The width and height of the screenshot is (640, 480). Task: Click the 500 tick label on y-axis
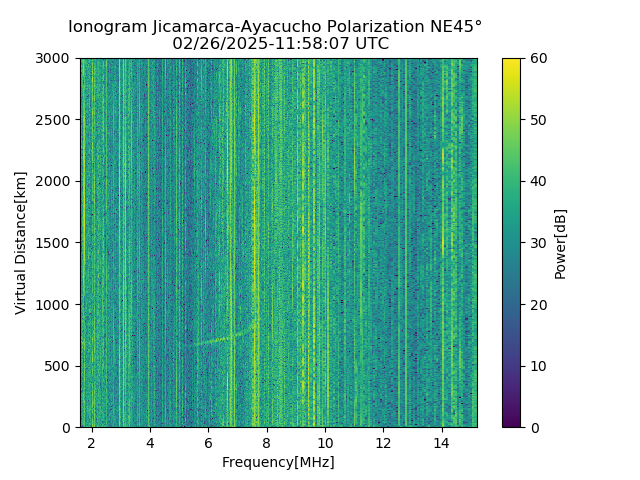point(57,366)
